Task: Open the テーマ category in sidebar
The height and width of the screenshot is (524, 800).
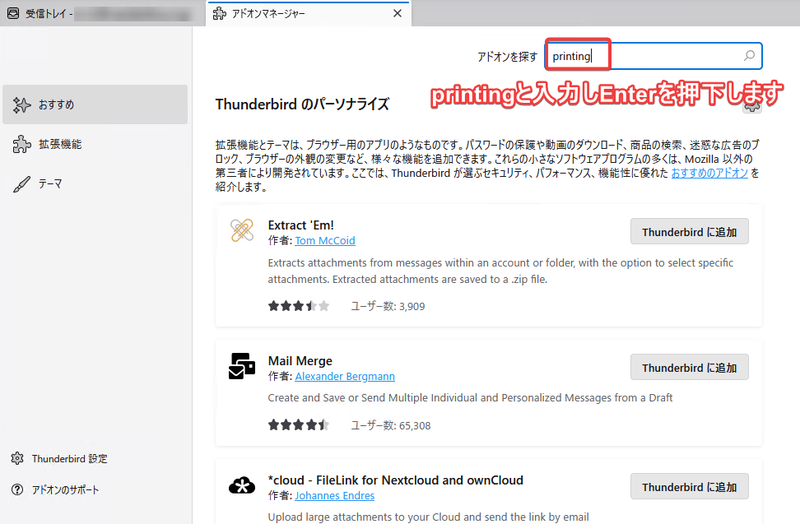Action: (x=95, y=184)
